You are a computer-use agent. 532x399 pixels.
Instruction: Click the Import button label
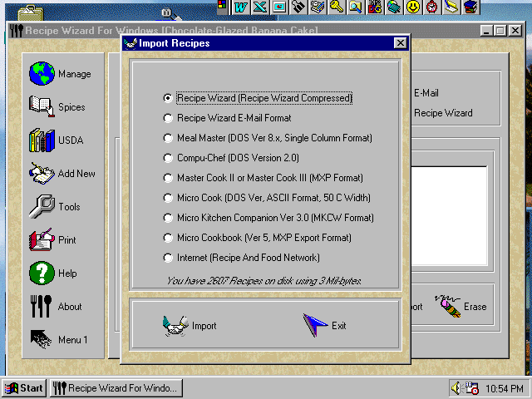[204, 326]
